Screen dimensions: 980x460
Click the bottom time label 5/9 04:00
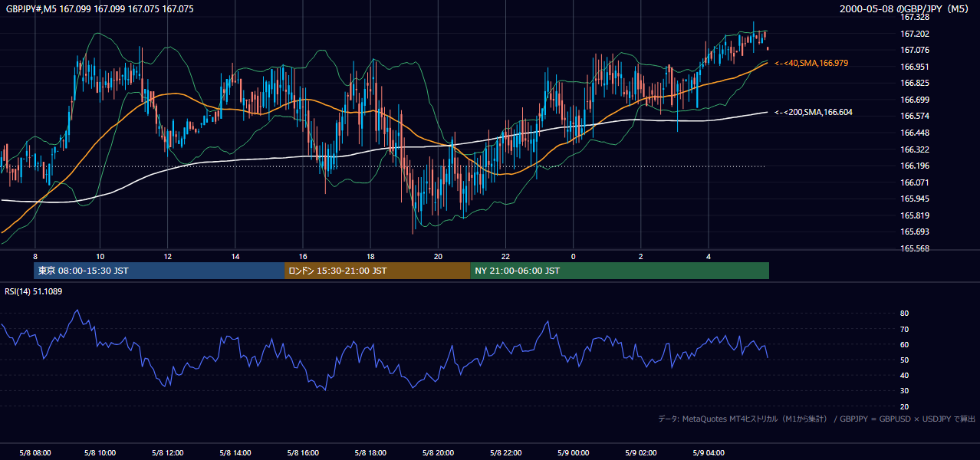coord(710,453)
